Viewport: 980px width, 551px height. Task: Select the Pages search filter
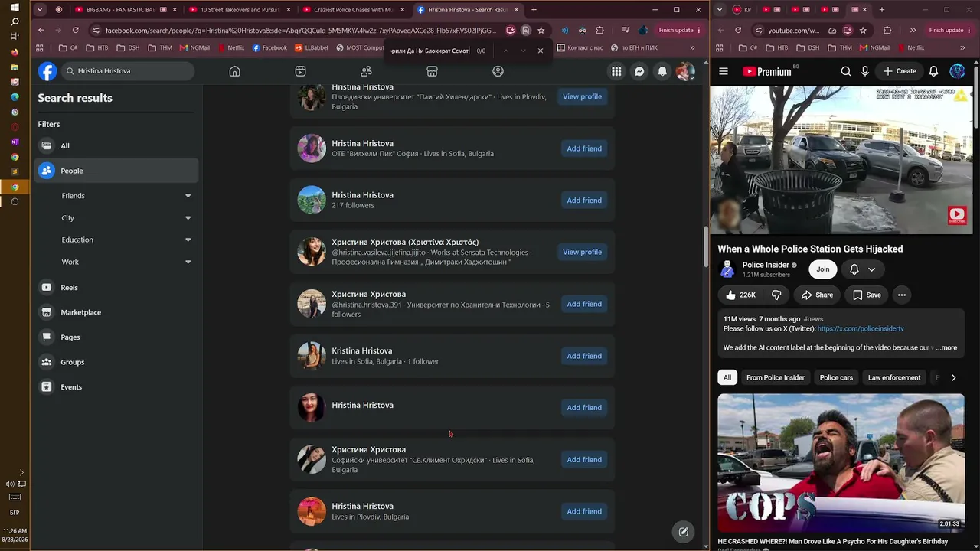click(x=117, y=337)
